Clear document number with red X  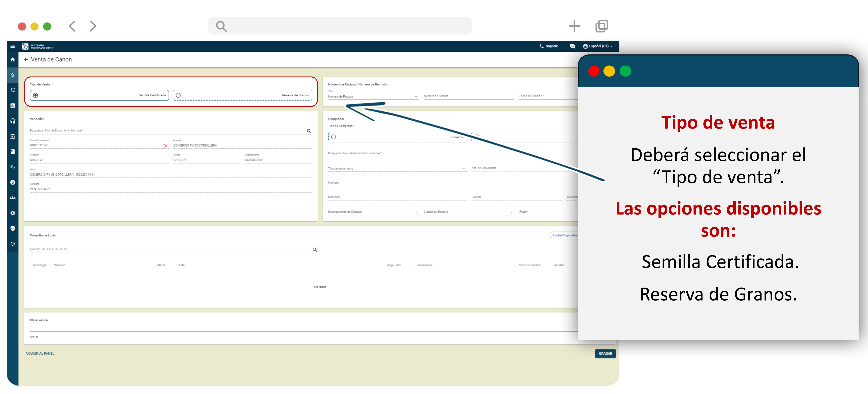165,146
